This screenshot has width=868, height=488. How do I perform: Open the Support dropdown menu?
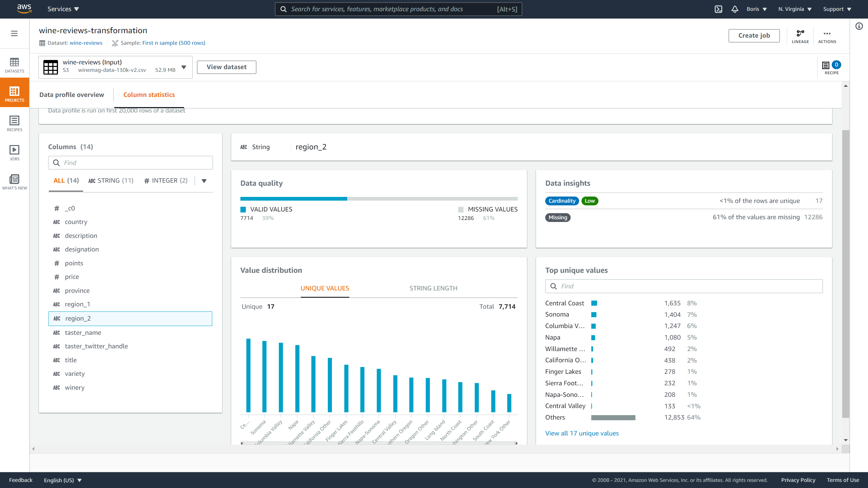click(837, 9)
